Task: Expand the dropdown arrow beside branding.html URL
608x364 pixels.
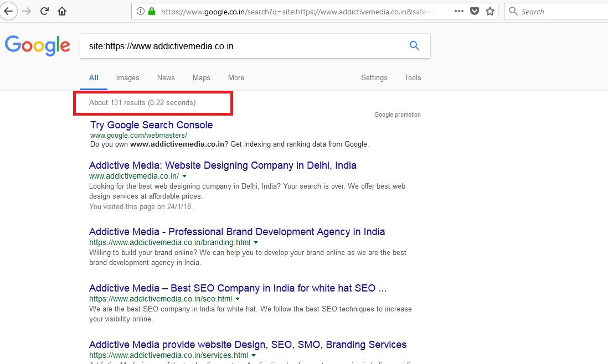Action: coord(256,242)
